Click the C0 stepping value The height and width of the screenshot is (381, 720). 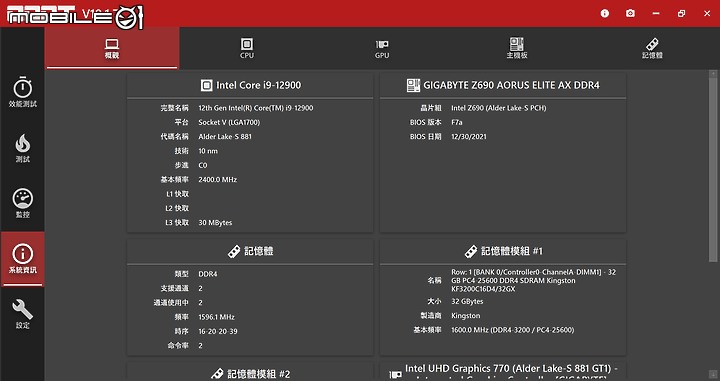[x=202, y=165]
